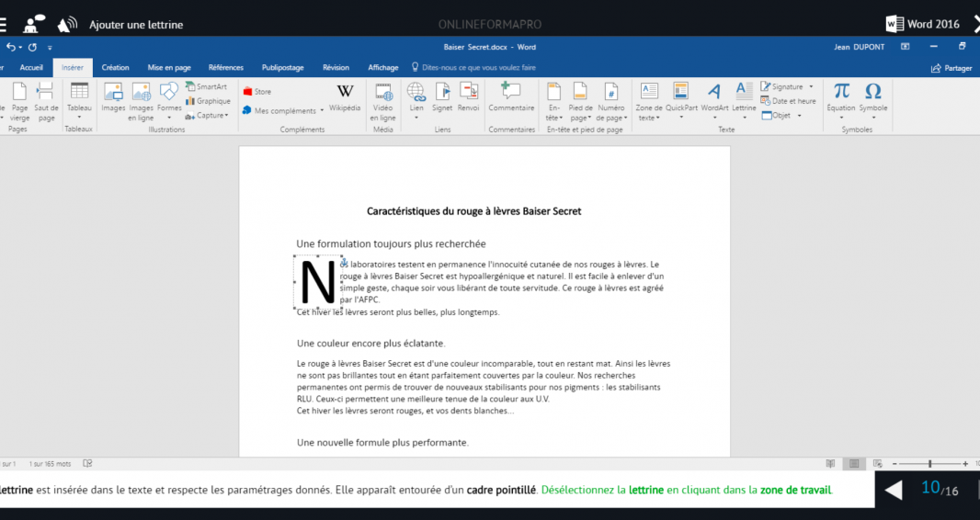Insert an Équation
Image resolution: width=980 pixels, height=520 pixels.
pos(841,100)
